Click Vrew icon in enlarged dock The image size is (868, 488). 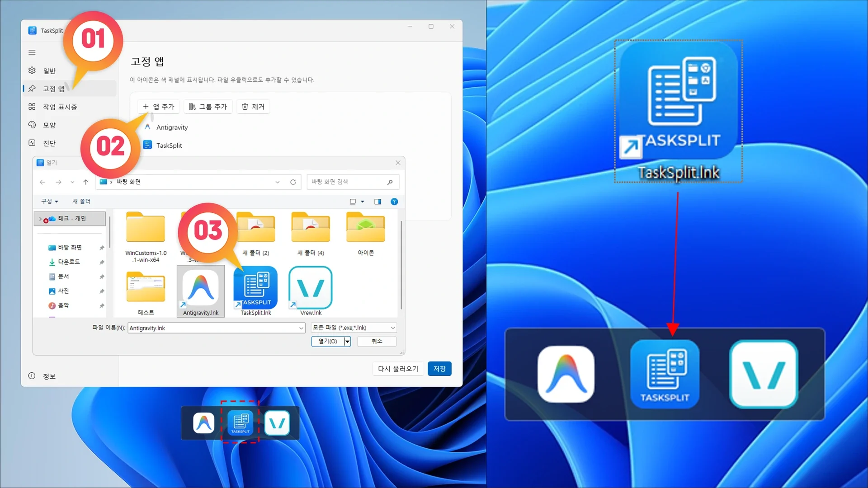coord(764,375)
